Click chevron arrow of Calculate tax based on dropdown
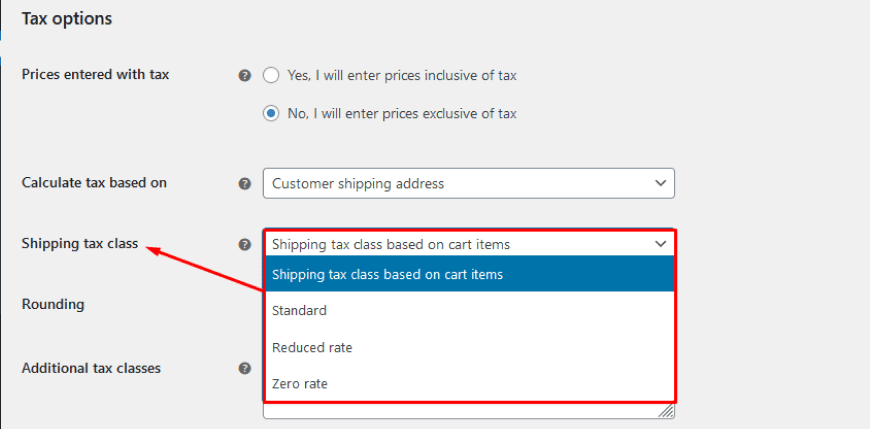The width and height of the screenshot is (870, 429). tap(660, 184)
